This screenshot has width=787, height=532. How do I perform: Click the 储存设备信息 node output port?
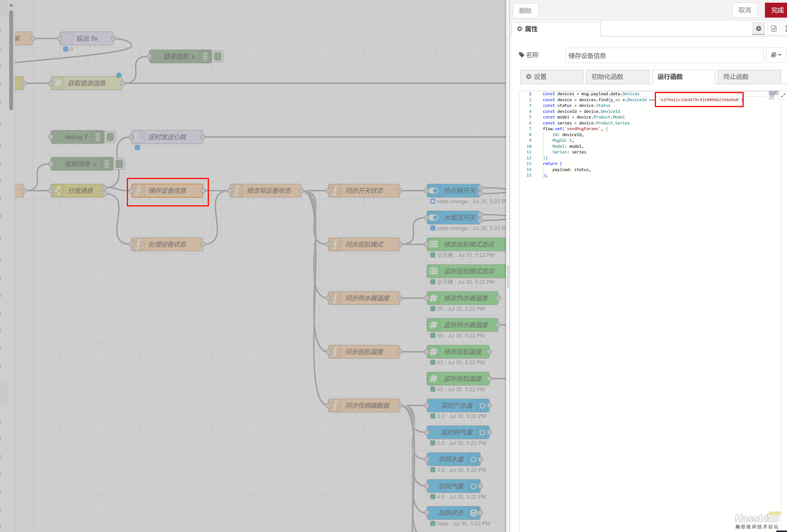click(x=203, y=191)
